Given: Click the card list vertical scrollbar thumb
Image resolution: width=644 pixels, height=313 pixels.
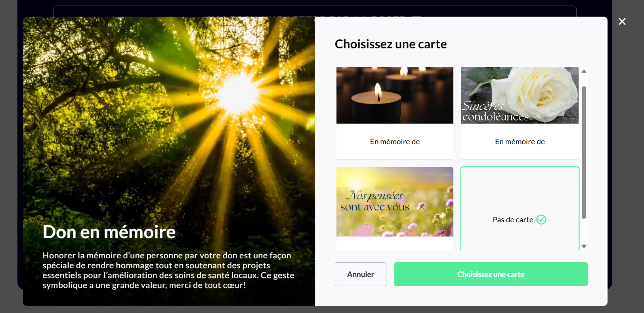Looking at the screenshot, I should (x=584, y=152).
